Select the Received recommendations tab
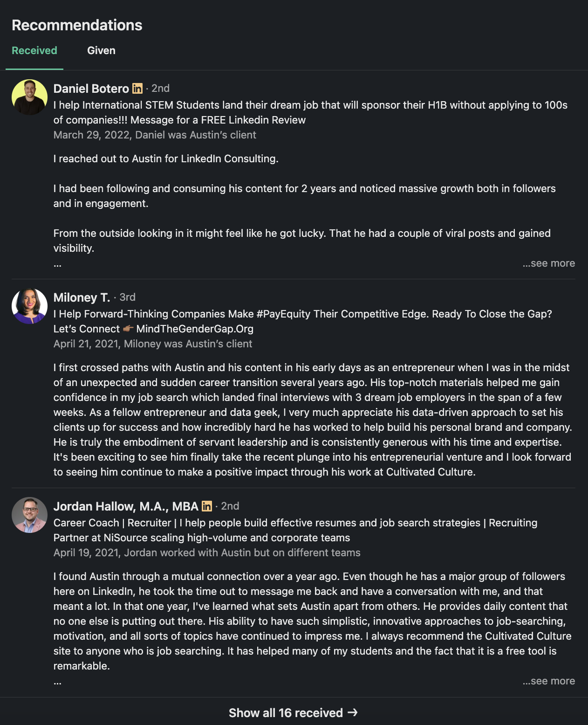The height and width of the screenshot is (725, 588). [x=34, y=50]
